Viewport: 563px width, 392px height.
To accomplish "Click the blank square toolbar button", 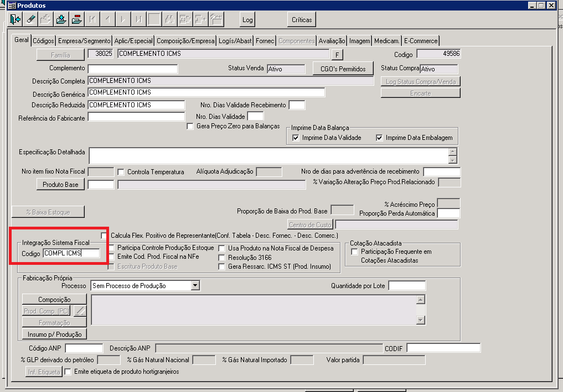I will (x=154, y=19).
